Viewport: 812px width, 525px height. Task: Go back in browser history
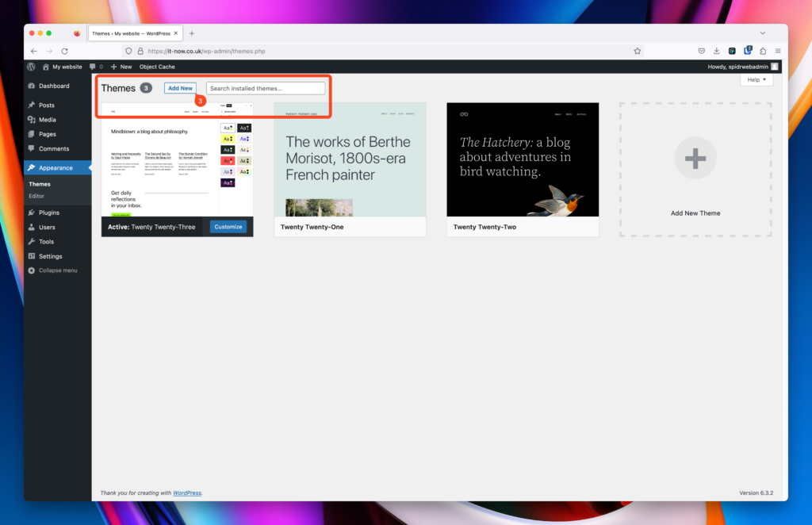(33, 52)
